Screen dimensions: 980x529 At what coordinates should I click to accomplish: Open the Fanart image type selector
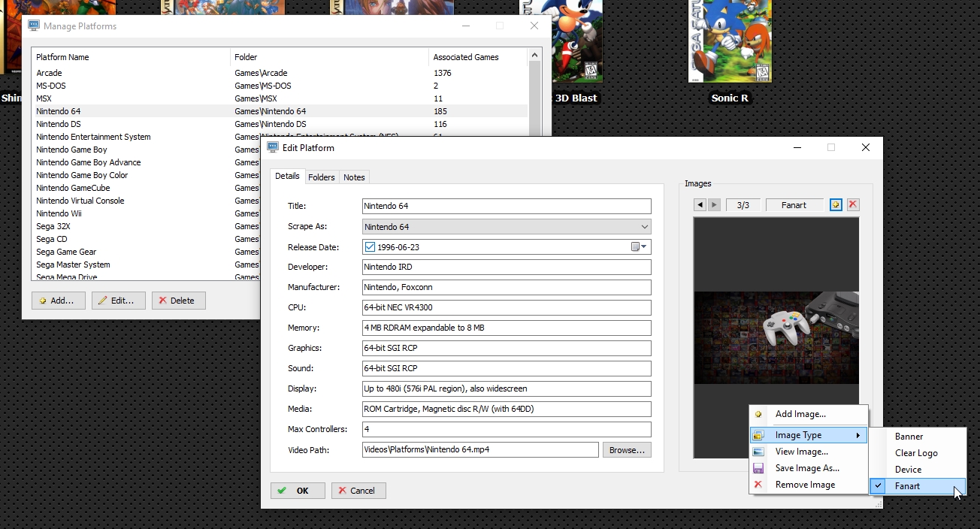pos(794,205)
